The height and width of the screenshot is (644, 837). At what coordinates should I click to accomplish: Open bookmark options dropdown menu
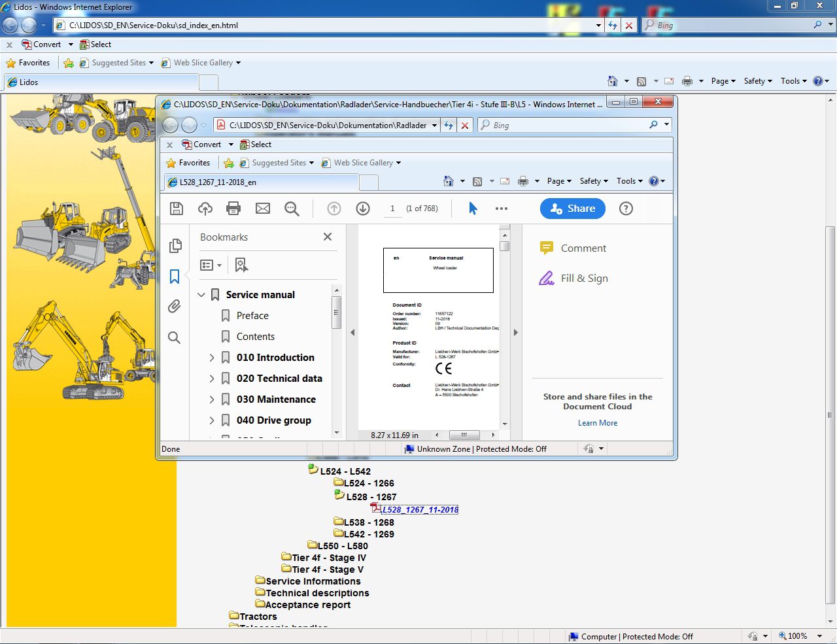[x=211, y=265]
